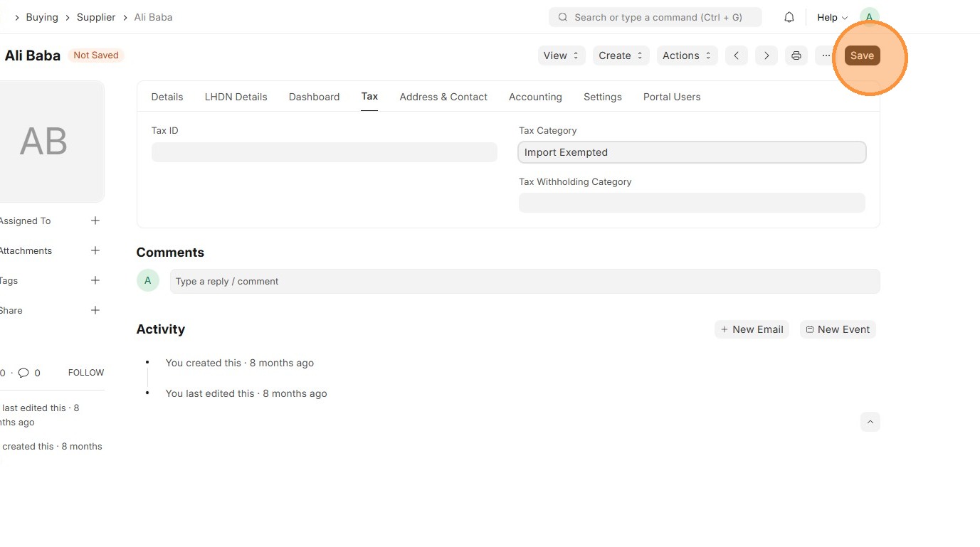
Task: Click the Activity section heading
Action: tap(161, 329)
